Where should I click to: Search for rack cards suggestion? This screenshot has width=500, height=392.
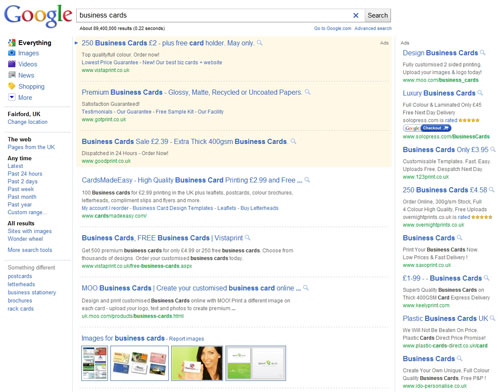pyautogui.click(x=21, y=309)
